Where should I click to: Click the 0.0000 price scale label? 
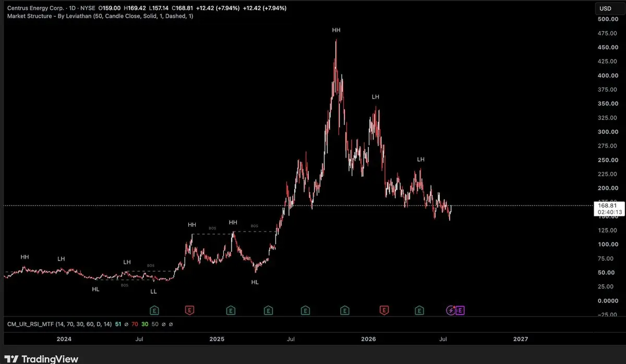click(x=608, y=301)
